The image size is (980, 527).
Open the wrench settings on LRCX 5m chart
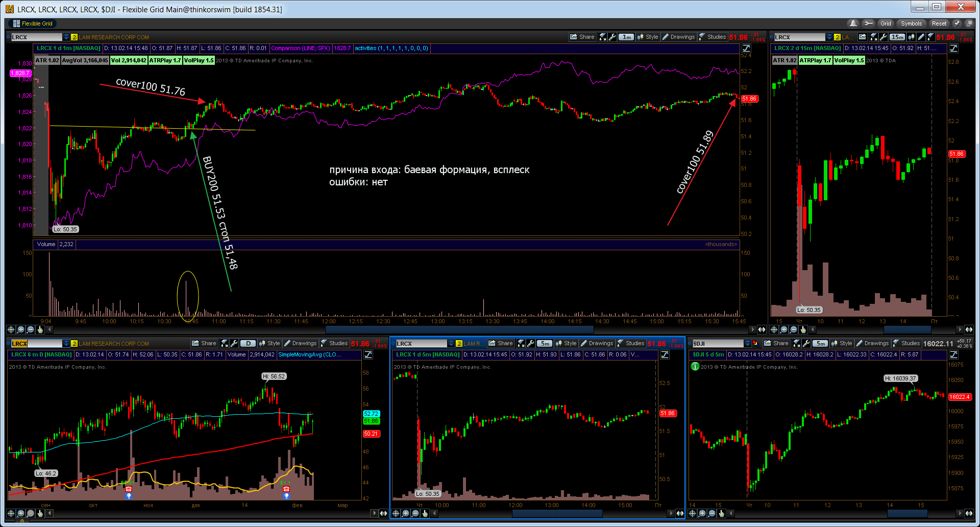(531, 343)
